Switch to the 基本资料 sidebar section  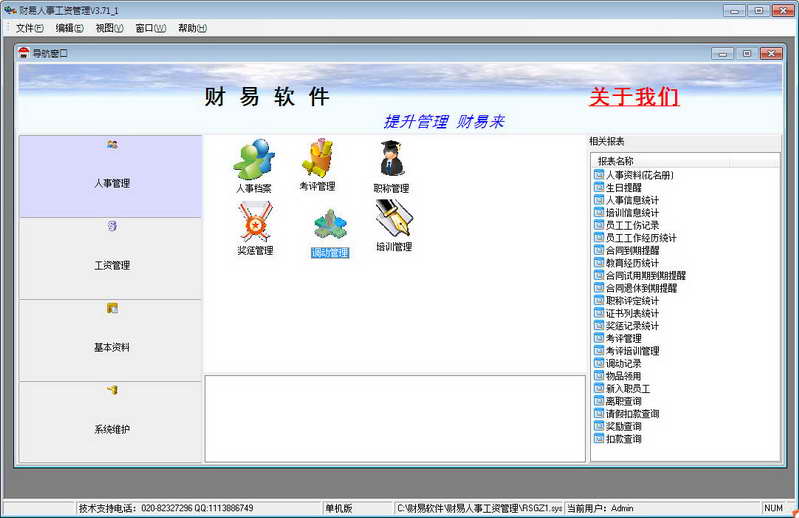[111, 341]
